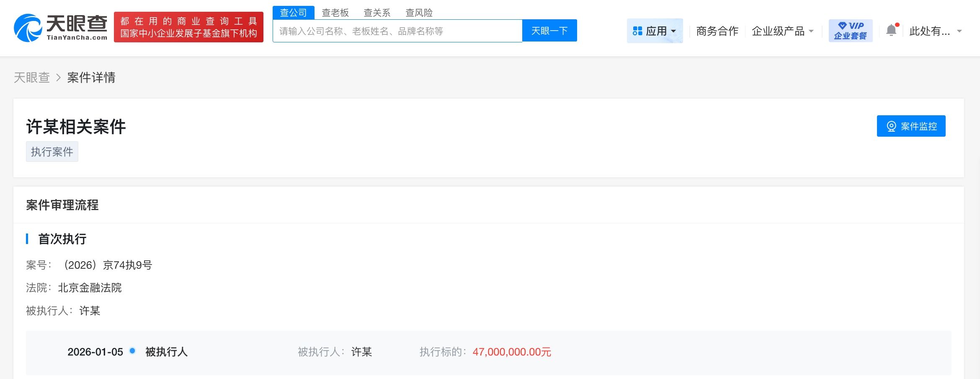Click the company name search field
This screenshot has height=379, width=980.
[397, 31]
